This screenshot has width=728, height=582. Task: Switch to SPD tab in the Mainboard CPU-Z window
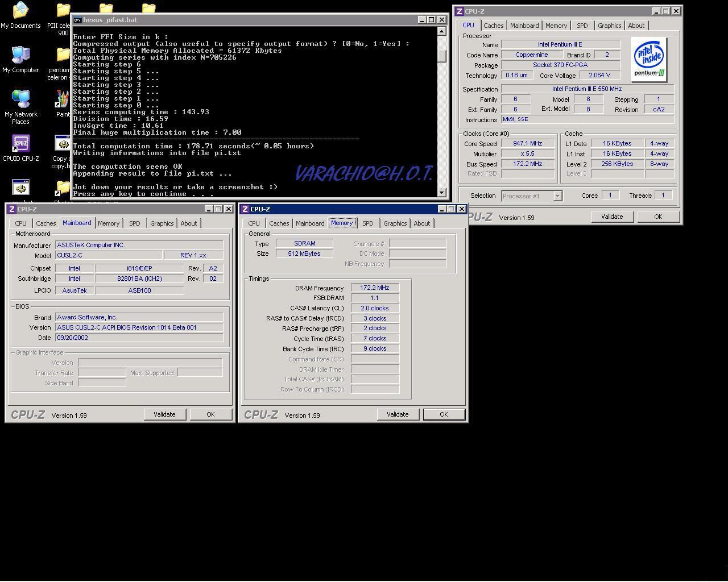click(x=134, y=223)
